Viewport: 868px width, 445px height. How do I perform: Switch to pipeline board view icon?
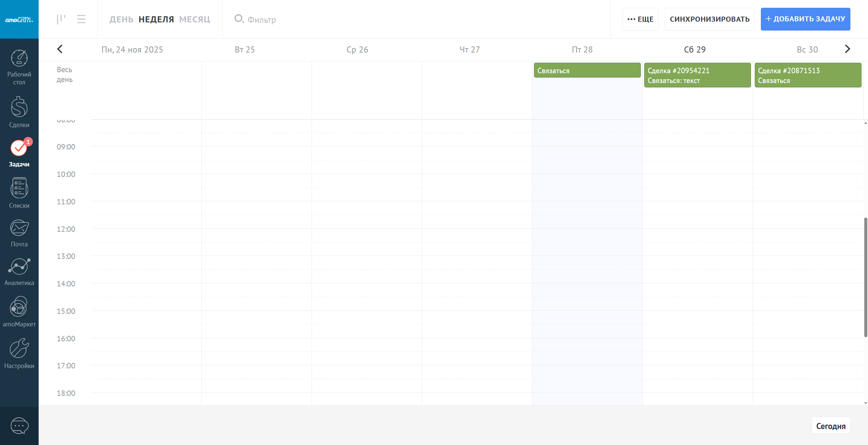[x=61, y=19]
